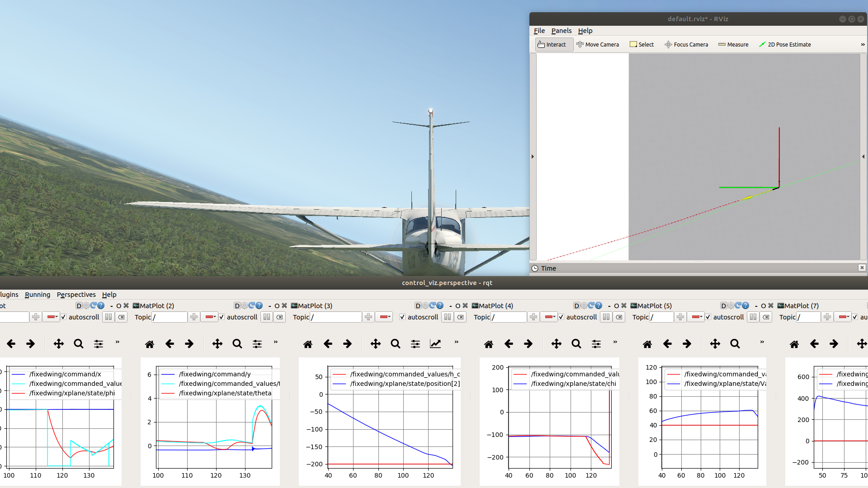Toggle pause plotting button in MatPlot (3)
Image resolution: width=868 pixels, height=488 pixels.
(448, 317)
